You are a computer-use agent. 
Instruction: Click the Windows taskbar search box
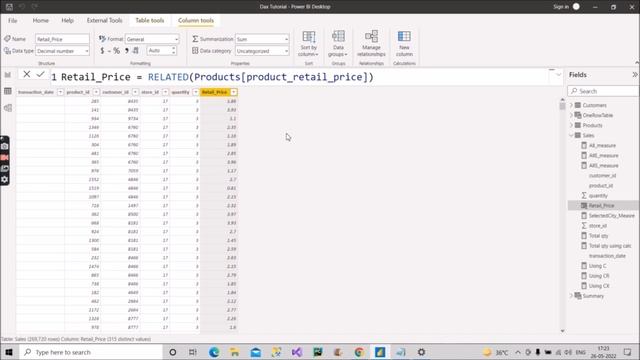[x=91, y=352]
